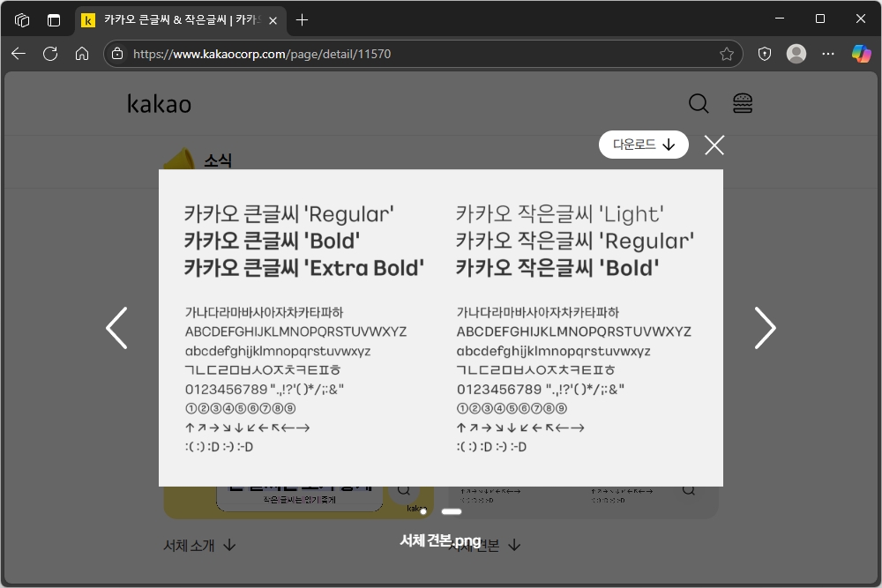
Task: Open the browser Settings and more menu
Action: coord(828,54)
